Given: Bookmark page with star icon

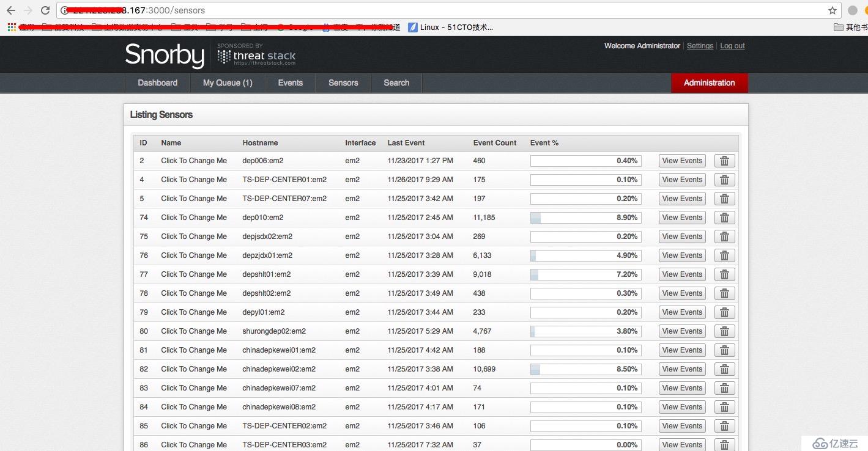Looking at the screenshot, I should pyautogui.click(x=833, y=10).
